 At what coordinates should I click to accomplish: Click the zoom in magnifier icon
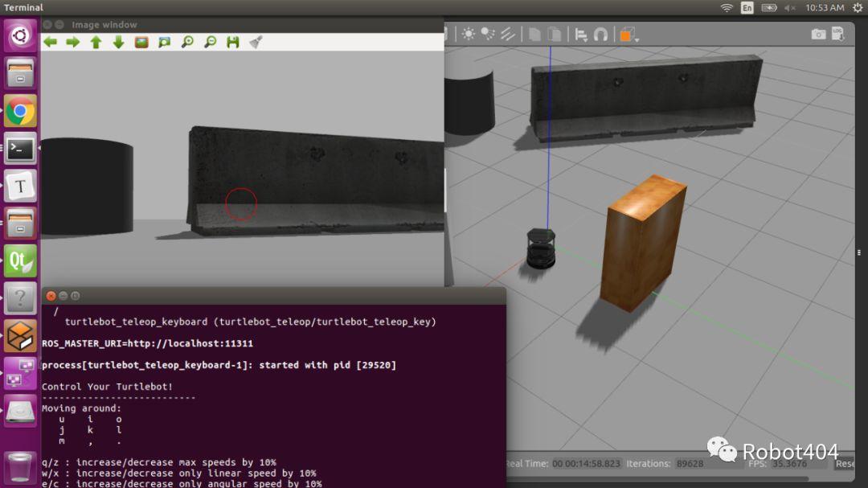pos(187,42)
